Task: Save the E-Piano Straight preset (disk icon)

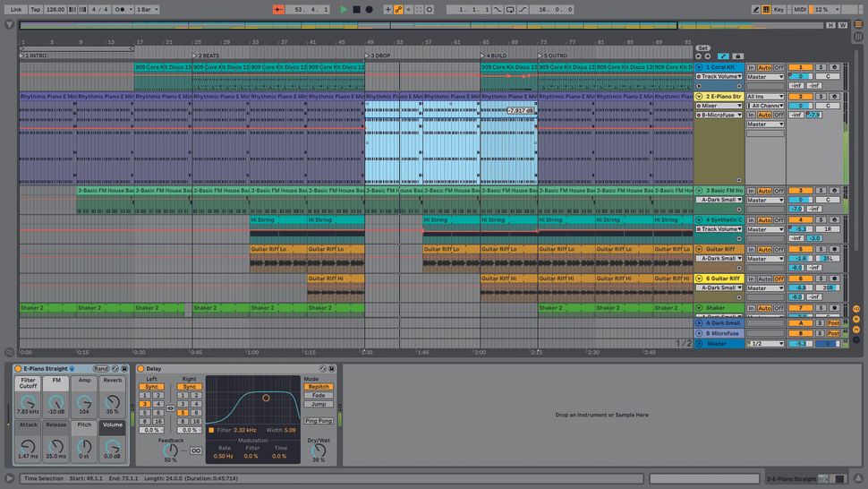Action: click(123, 369)
